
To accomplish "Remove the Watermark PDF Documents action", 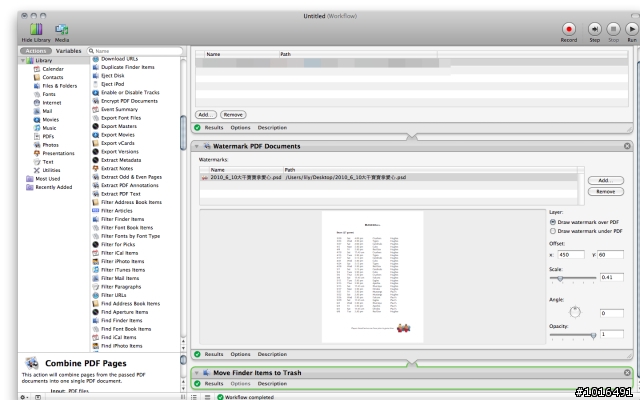I will click(627, 147).
